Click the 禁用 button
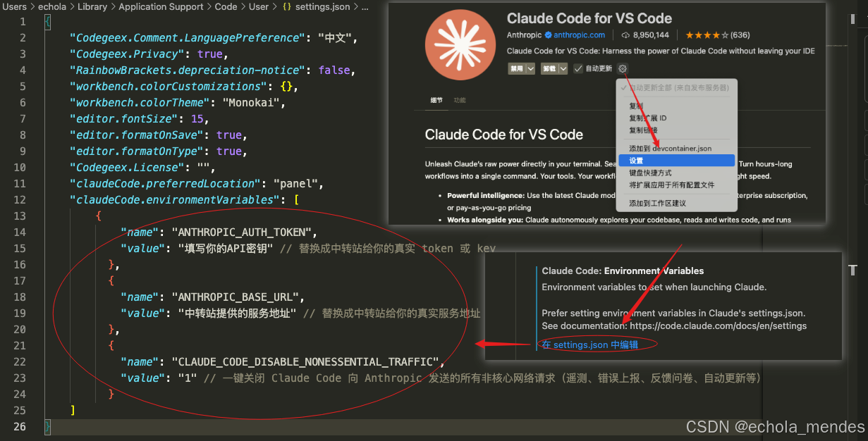868x441 pixels. point(516,68)
